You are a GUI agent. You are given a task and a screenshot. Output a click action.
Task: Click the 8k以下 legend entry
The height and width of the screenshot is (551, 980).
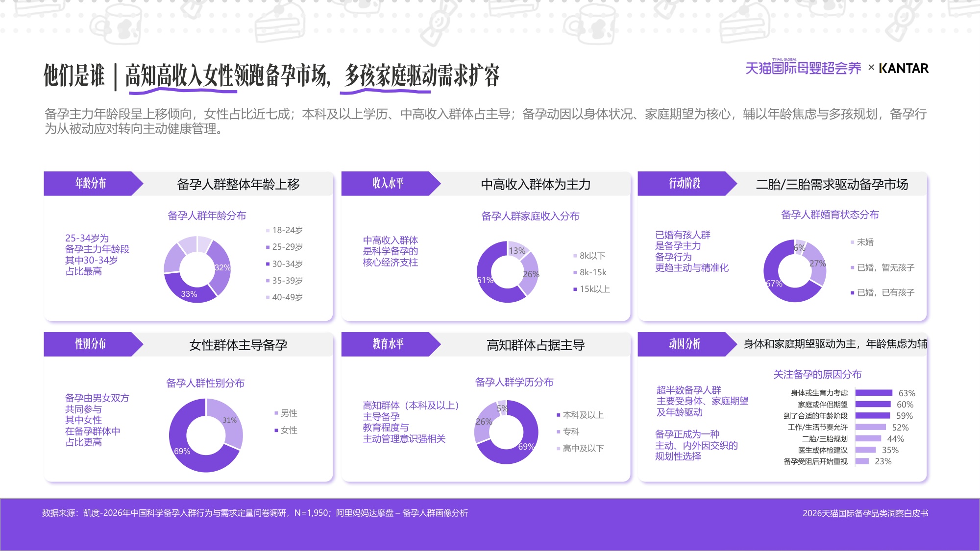point(589,256)
